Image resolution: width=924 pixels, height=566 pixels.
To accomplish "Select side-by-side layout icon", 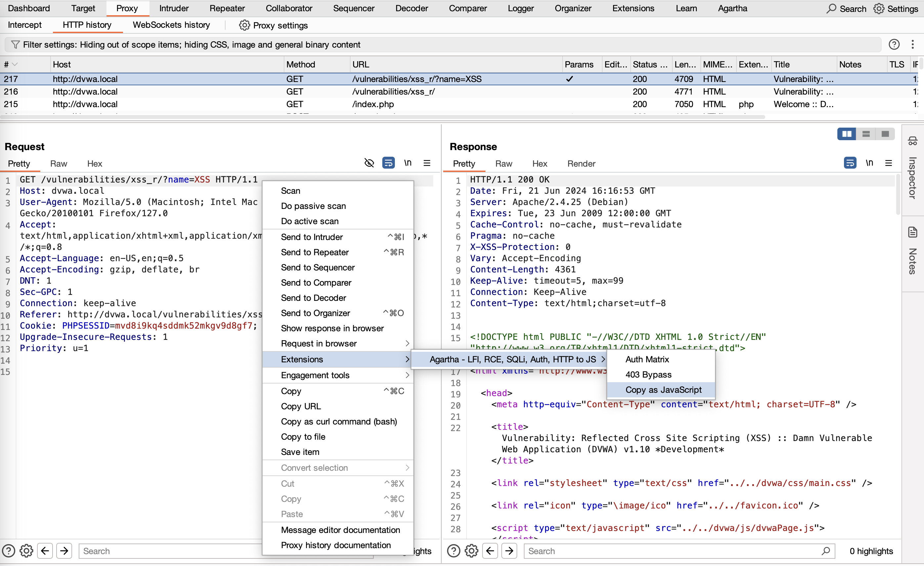I will (847, 134).
